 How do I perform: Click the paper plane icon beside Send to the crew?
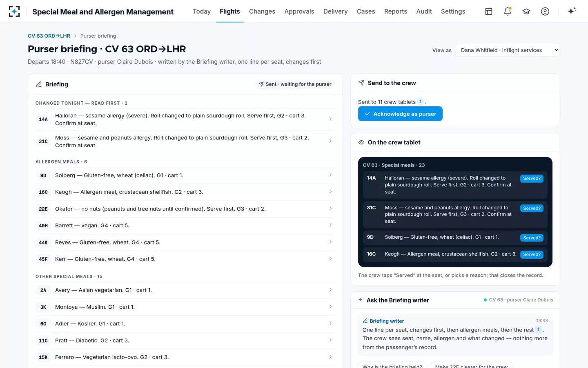coord(361,83)
